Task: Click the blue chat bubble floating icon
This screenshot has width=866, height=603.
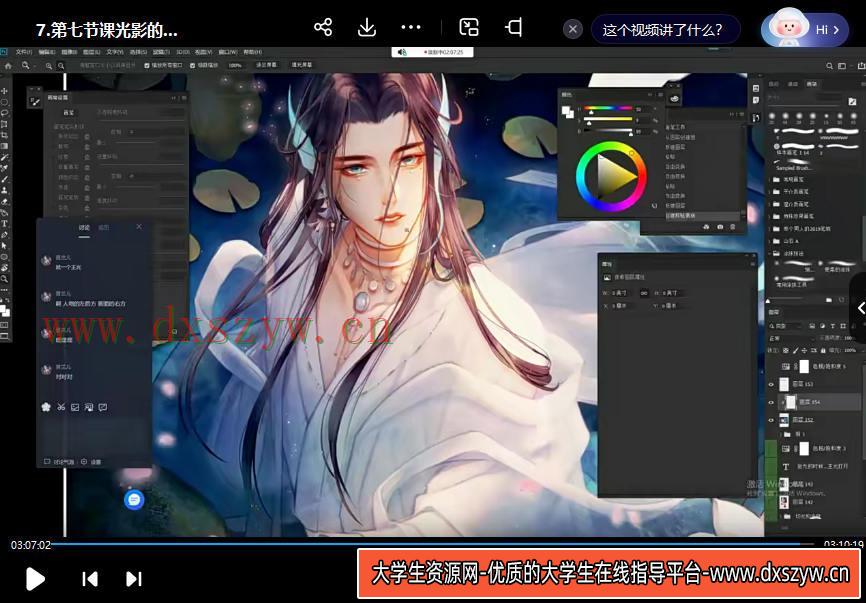Action: [x=134, y=500]
